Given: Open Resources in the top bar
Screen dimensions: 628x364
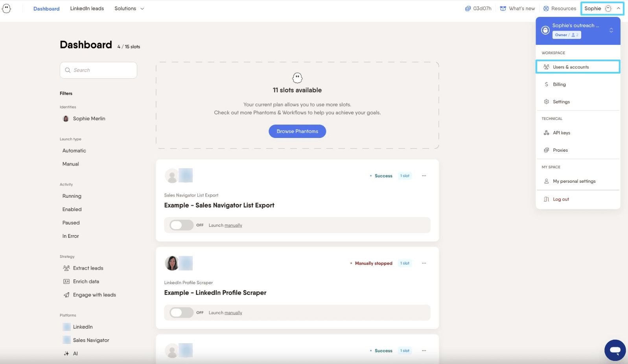Looking at the screenshot, I should pyautogui.click(x=560, y=8).
